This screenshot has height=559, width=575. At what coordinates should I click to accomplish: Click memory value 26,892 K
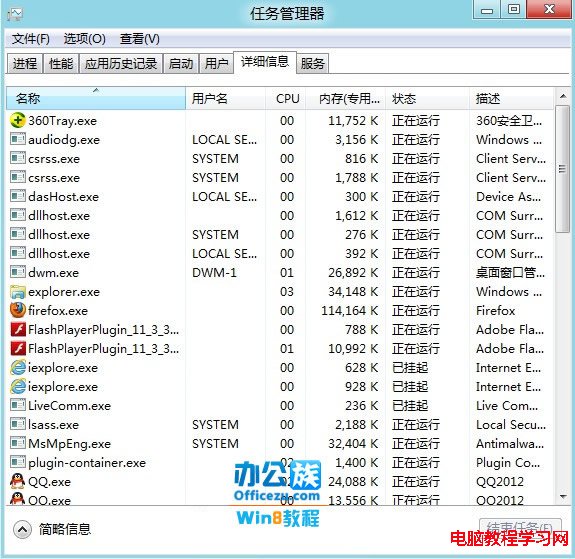click(353, 273)
